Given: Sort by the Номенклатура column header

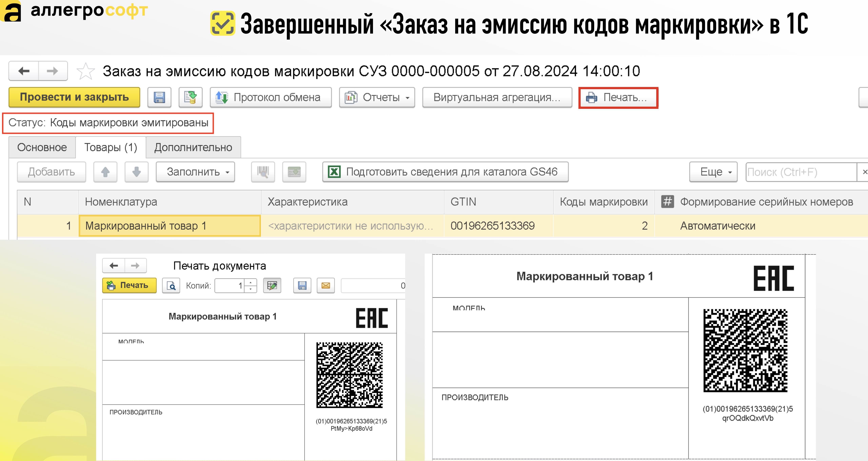Looking at the screenshot, I should (x=170, y=202).
